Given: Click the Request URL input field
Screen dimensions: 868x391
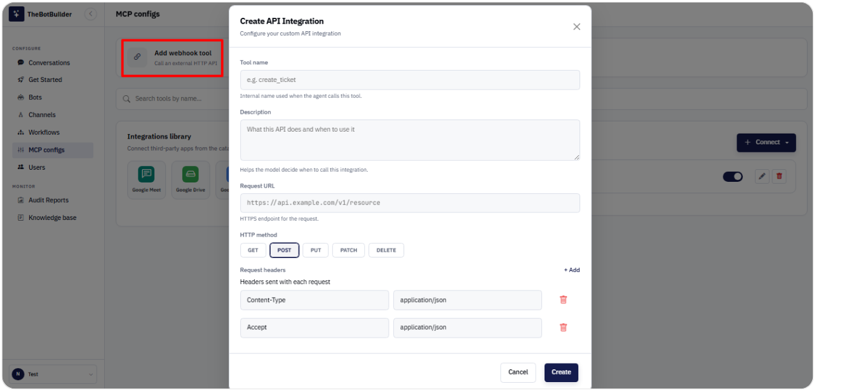Looking at the screenshot, I should (x=410, y=203).
